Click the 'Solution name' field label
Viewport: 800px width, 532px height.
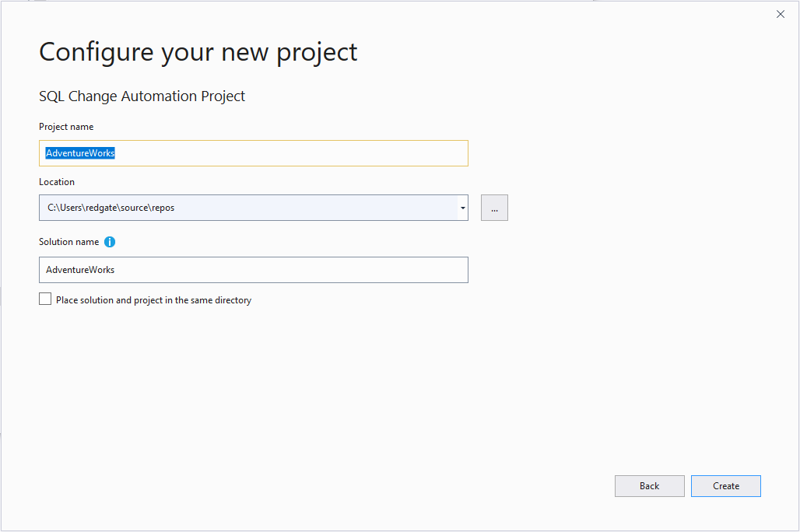(x=68, y=242)
